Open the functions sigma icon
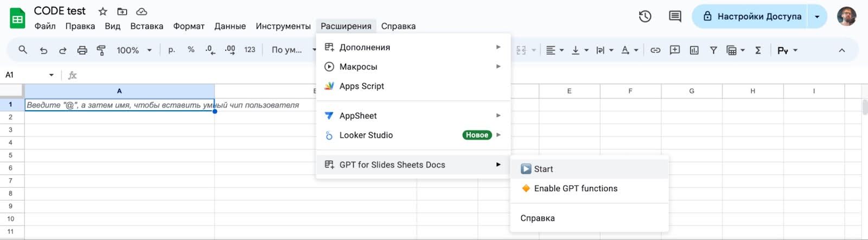This screenshot has height=240, width=868. [x=758, y=50]
